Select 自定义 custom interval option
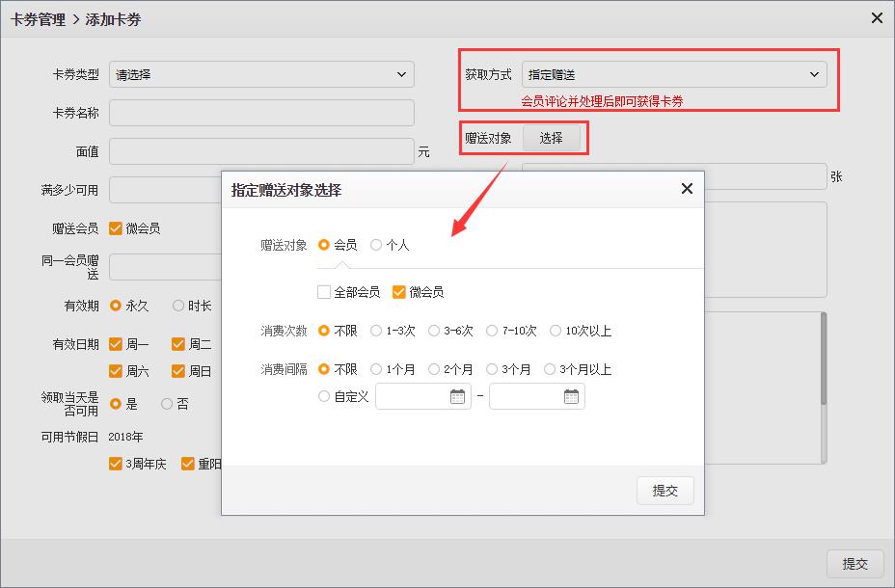The image size is (895, 588). (x=324, y=396)
